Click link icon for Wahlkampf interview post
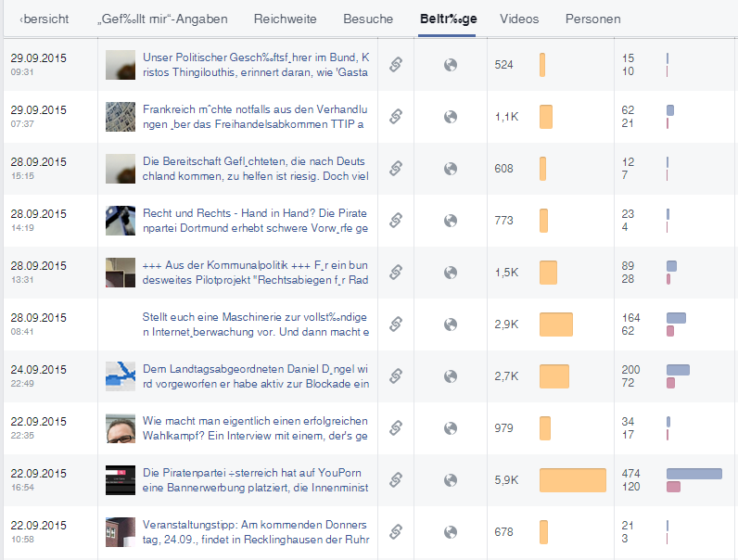The height and width of the screenshot is (560, 738). (396, 427)
